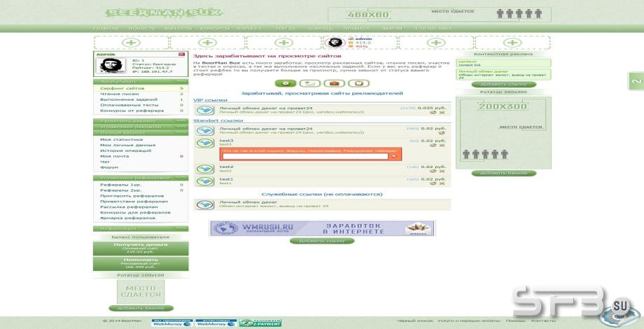Open the green active surfing category button
This screenshot has height=329, width=644.
[286, 83]
